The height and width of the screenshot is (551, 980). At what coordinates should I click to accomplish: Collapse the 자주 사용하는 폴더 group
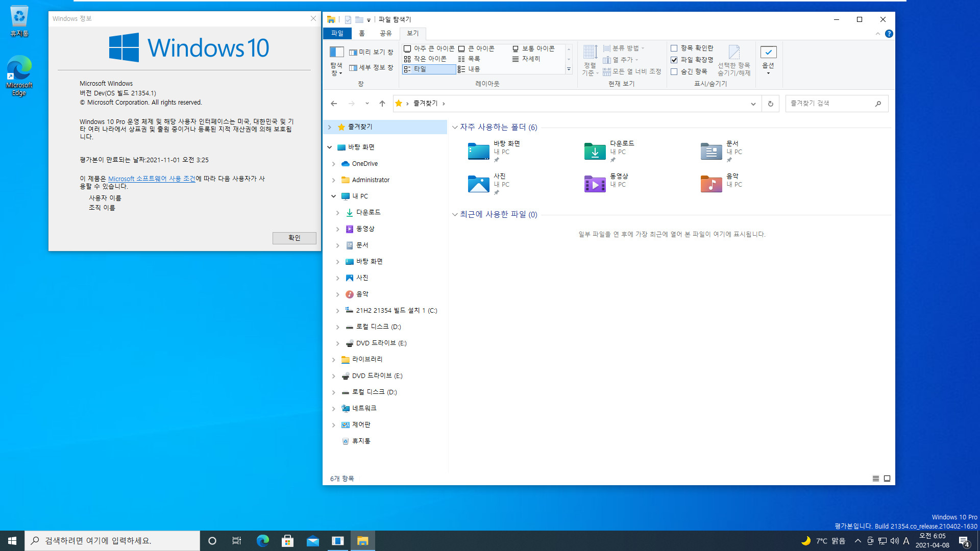coord(455,127)
